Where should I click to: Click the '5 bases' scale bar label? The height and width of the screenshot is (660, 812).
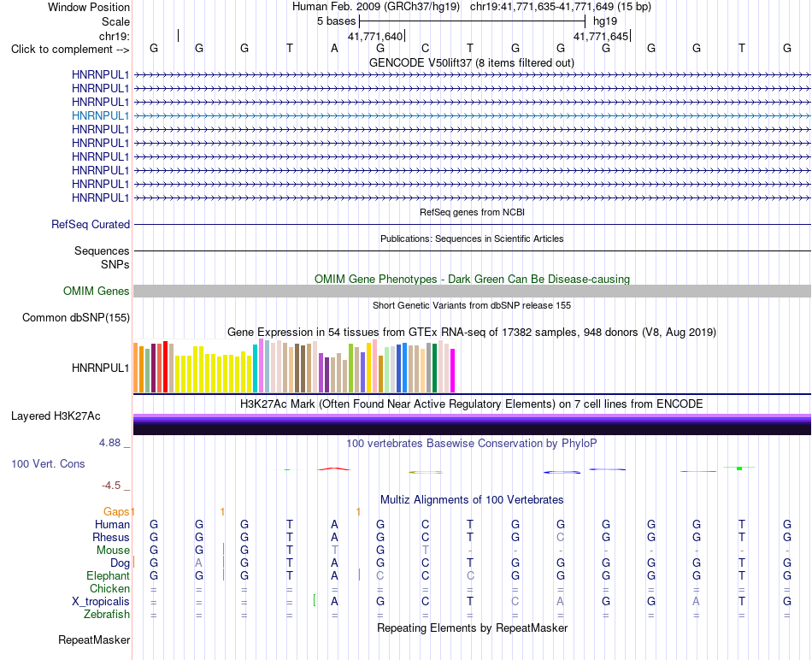[x=337, y=21]
